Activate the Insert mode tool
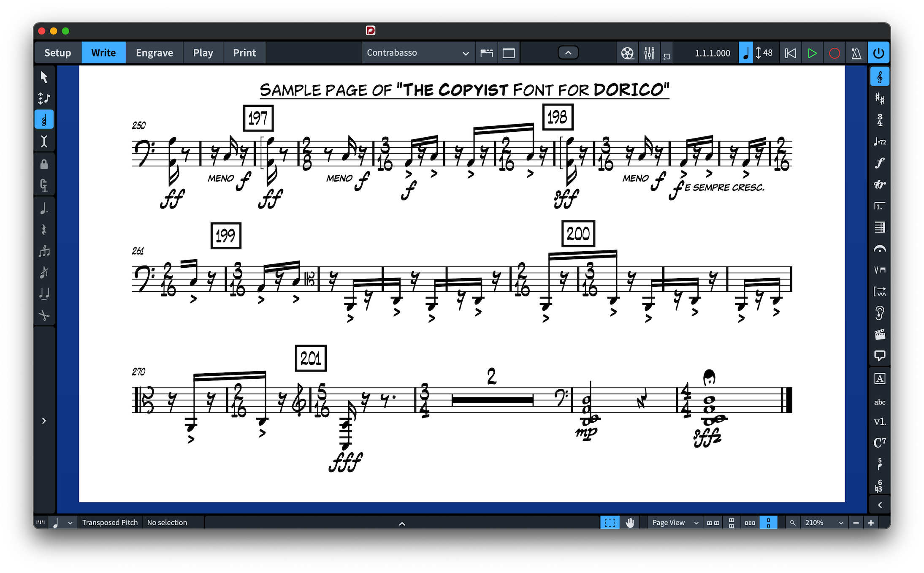The image size is (924, 573). pyautogui.click(x=44, y=141)
